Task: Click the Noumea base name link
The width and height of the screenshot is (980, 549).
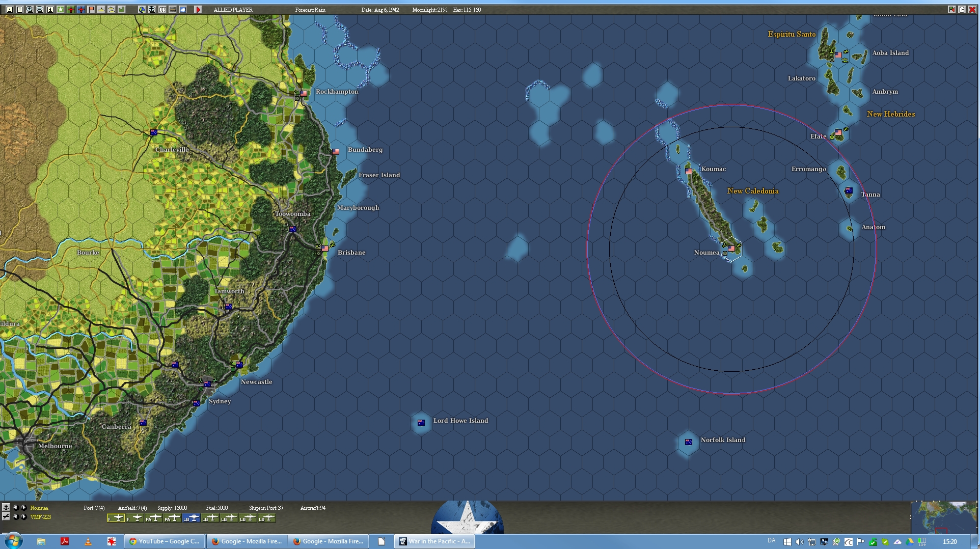Action: point(39,508)
